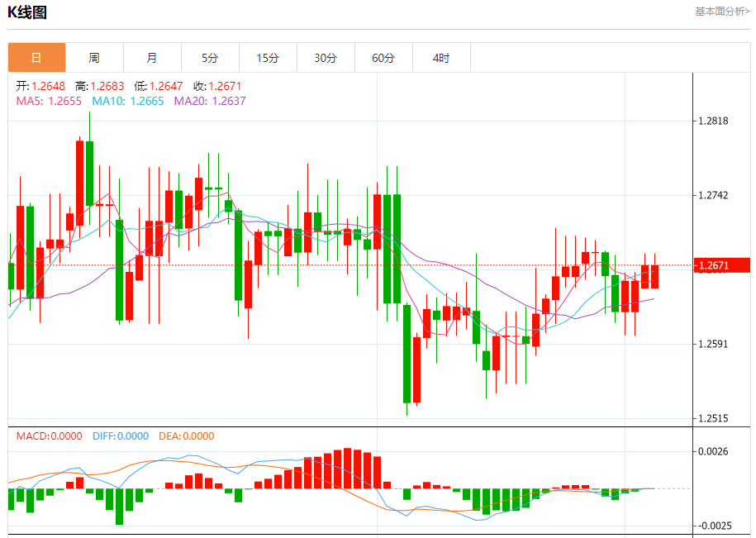Open the 15分 timeframe tab

point(268,58)
